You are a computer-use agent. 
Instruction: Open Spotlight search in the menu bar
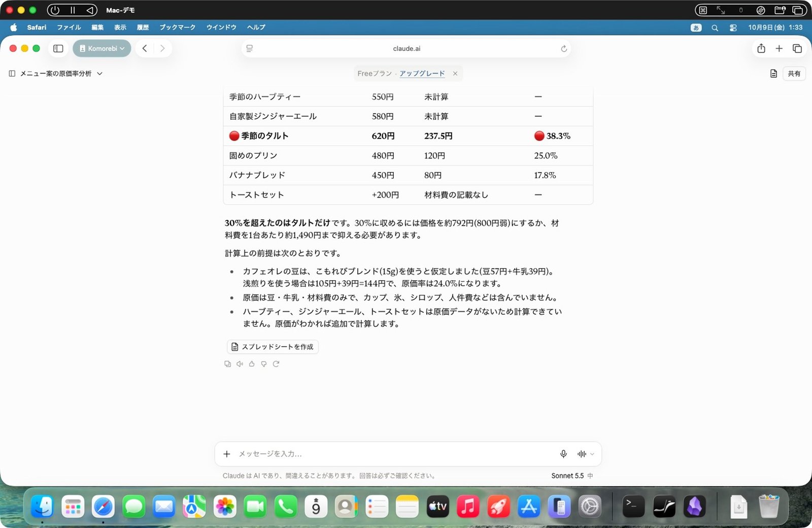point(715,28)
